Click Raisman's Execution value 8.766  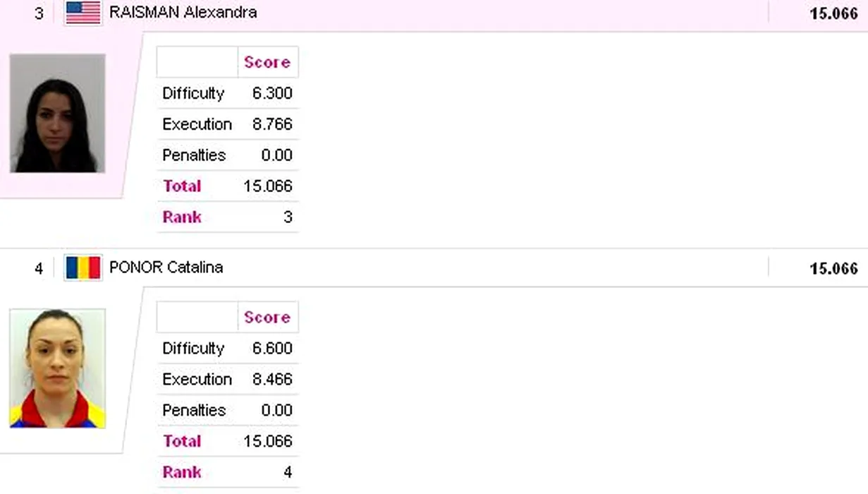272,124
